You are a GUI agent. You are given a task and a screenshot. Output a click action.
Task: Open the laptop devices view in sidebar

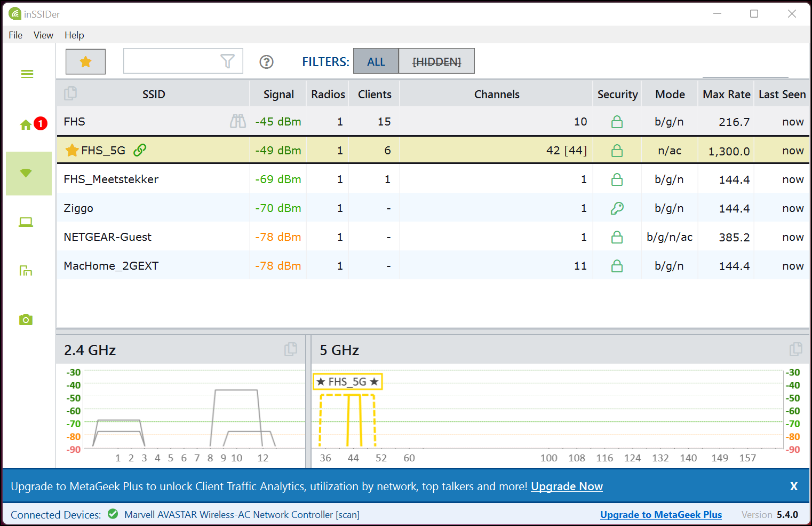tap(26, 222)
